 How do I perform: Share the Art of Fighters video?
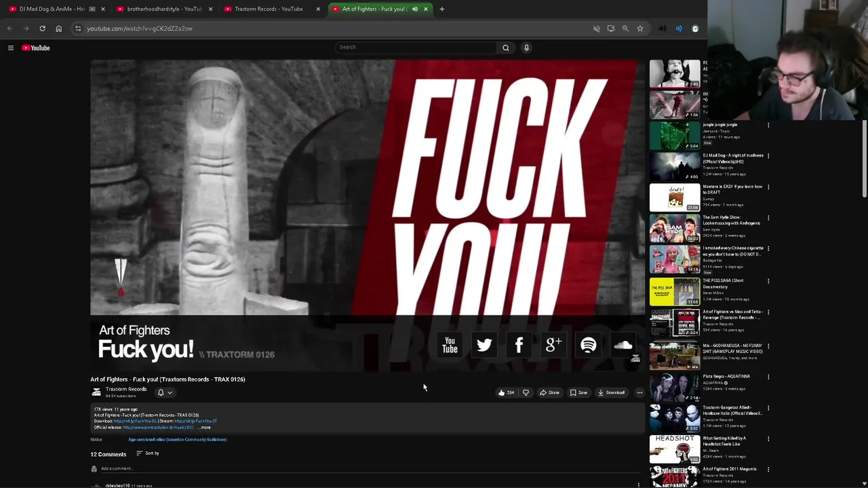549,392
